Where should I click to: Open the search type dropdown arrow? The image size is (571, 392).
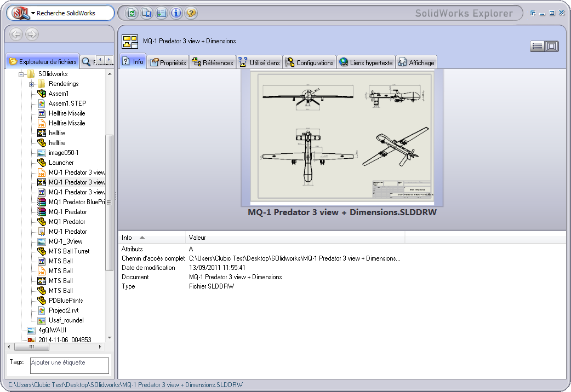point(33,13)
